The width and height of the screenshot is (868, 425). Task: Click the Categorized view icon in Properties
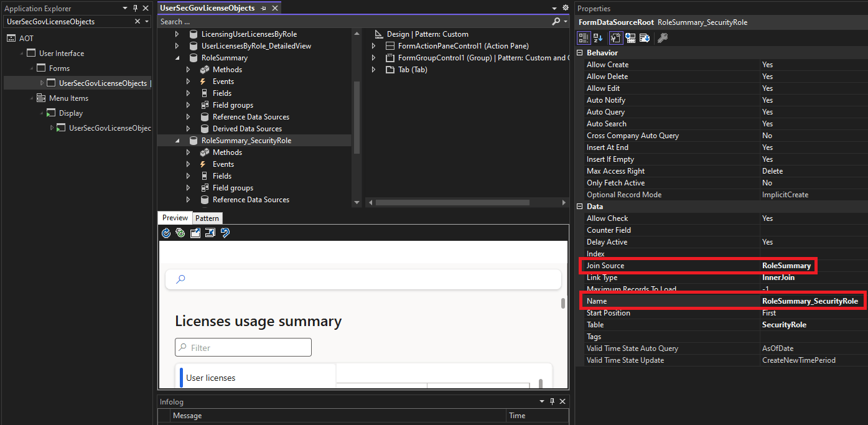click(x=584, y=38)
